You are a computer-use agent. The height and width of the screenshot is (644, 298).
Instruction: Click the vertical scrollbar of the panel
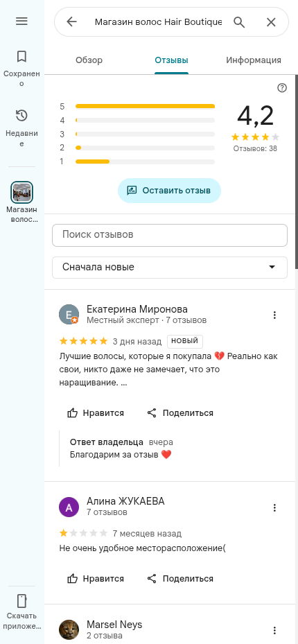click(x=297, y=173)
